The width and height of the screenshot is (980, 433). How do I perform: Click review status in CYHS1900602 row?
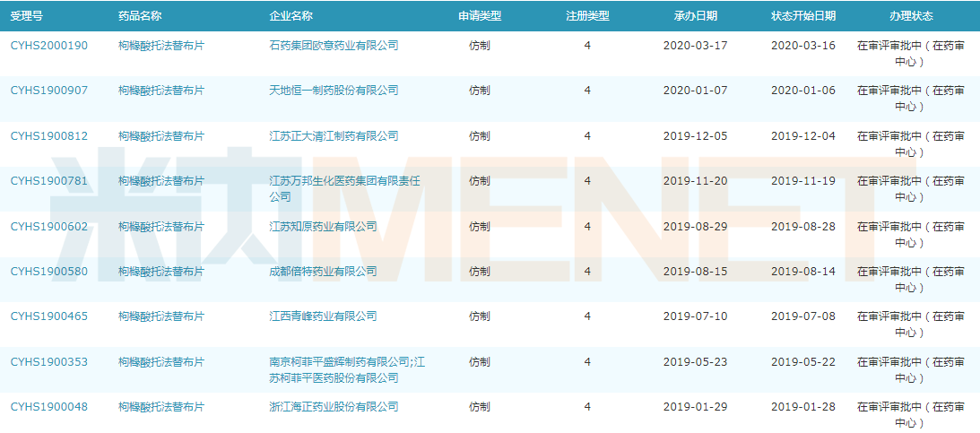pyautogui.click(x=911, y=234)
